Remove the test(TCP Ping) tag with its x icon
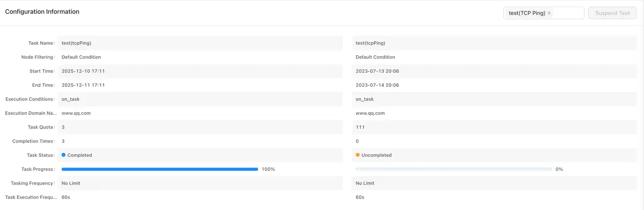Viewport: 644px width, 210px height. pos(549,13)
